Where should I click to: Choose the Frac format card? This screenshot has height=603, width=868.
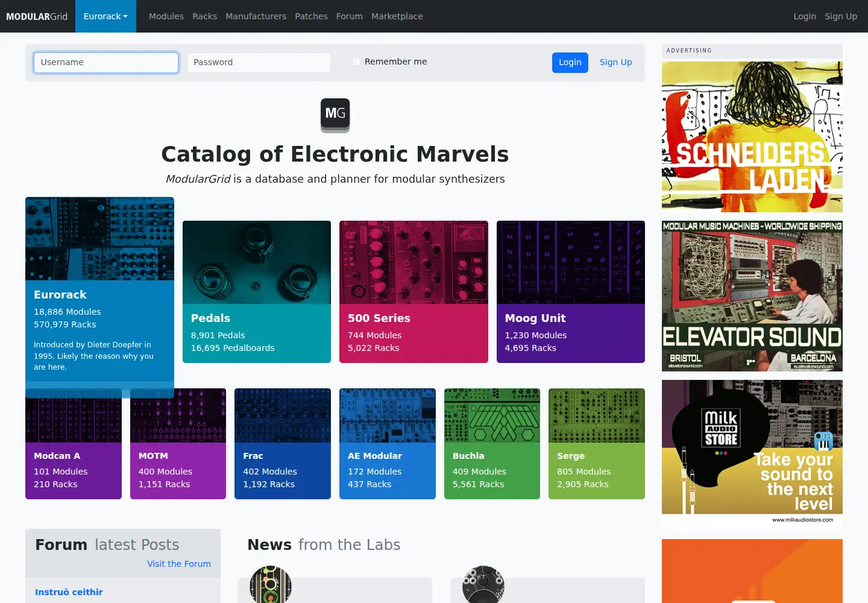coord(283,444)
